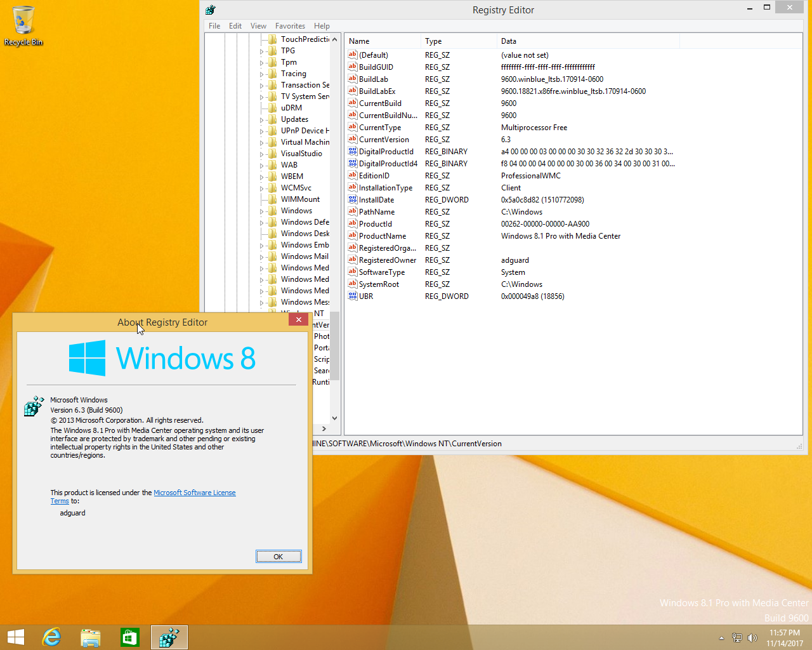Image resolution: width=812 pixels, height=650 pixels.
Task: Select the PathName value name
Action: (377, 212)
